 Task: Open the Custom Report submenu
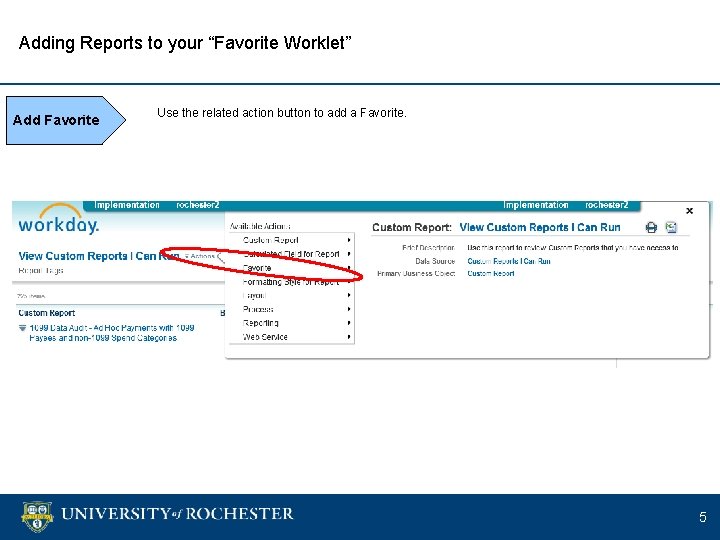pos(292,240)
